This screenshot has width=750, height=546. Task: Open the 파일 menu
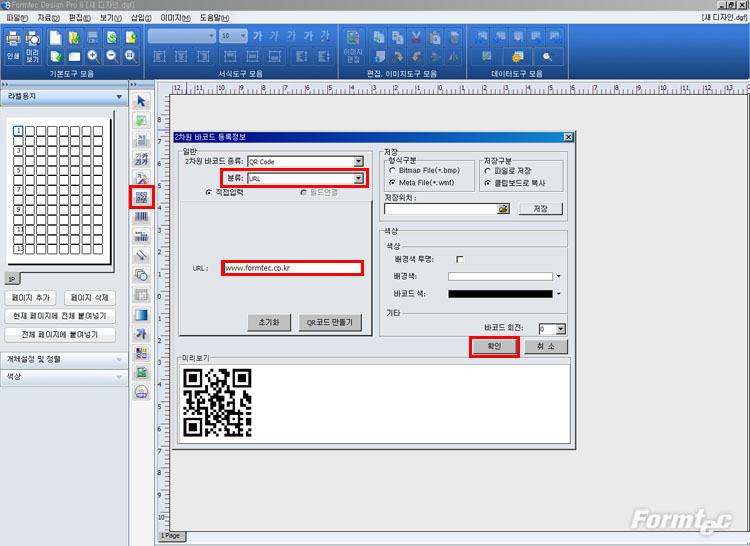[17, 18]
